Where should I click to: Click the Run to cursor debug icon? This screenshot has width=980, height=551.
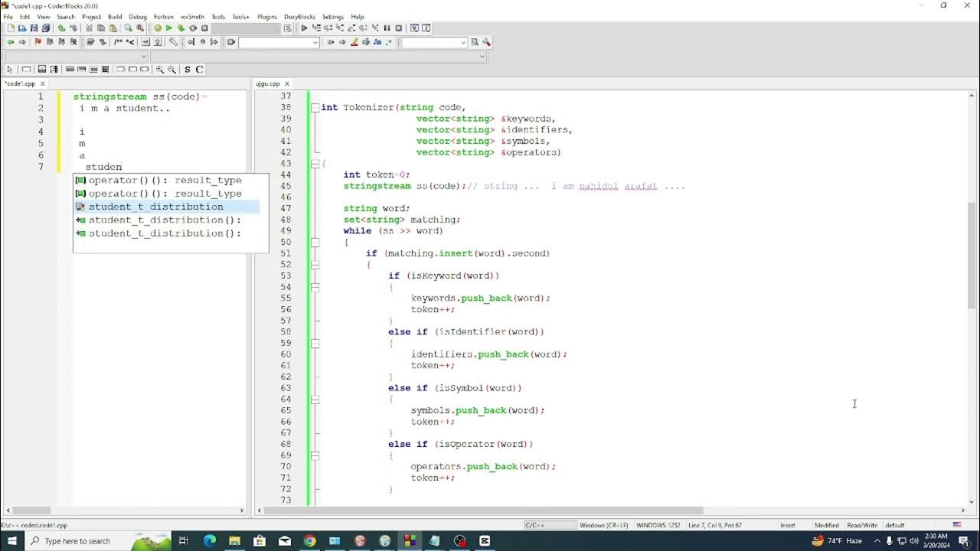pos(316,28)
